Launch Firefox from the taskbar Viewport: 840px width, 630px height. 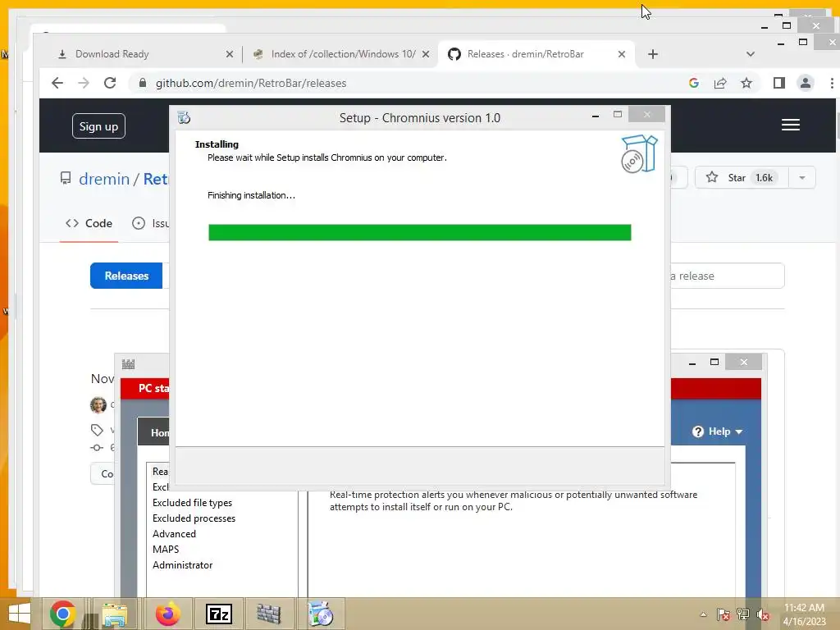(167, 614)
